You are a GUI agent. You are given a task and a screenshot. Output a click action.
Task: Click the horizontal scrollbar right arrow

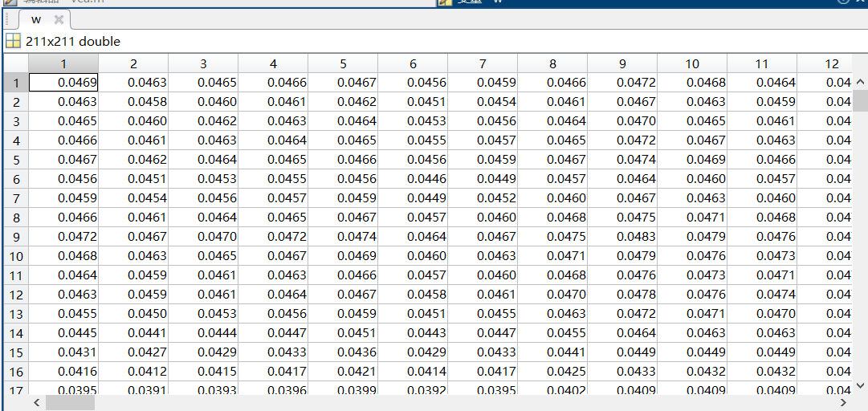pos(844,403)
